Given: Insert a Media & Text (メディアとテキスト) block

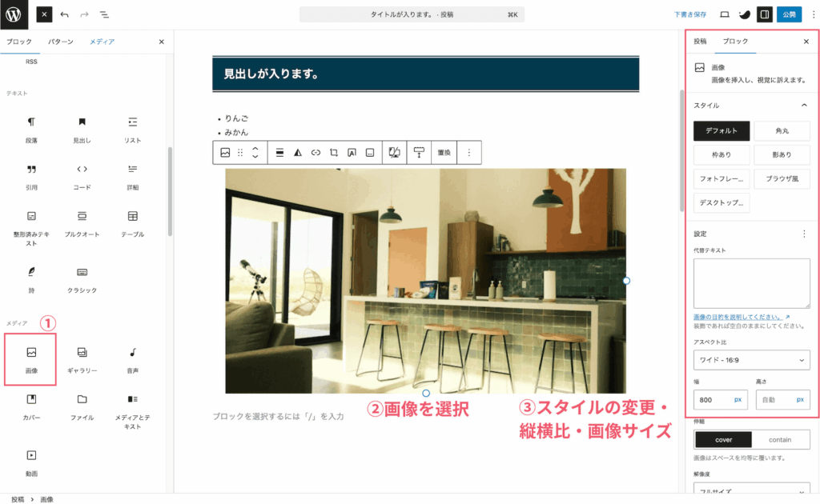Looking at the screenshot, I should (x=133, y=411).
